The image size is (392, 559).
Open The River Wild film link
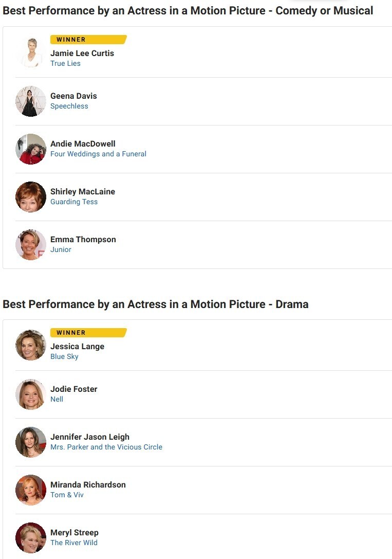coord(74,543)
